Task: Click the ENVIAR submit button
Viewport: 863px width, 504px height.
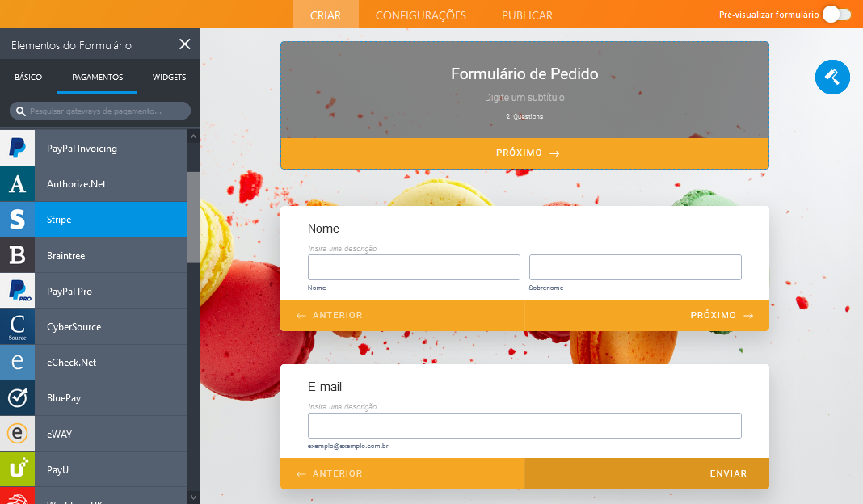Action: click(646, 473)
